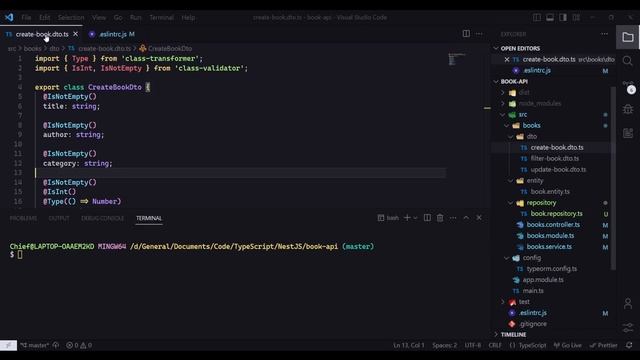This screenshot has height=360, width=640.
Task: Open Customize Layout button in title bar
Action: pos(576,18)
